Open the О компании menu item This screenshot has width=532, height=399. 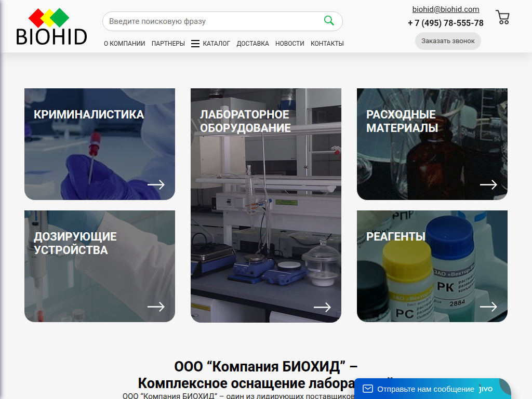point(124,44)
